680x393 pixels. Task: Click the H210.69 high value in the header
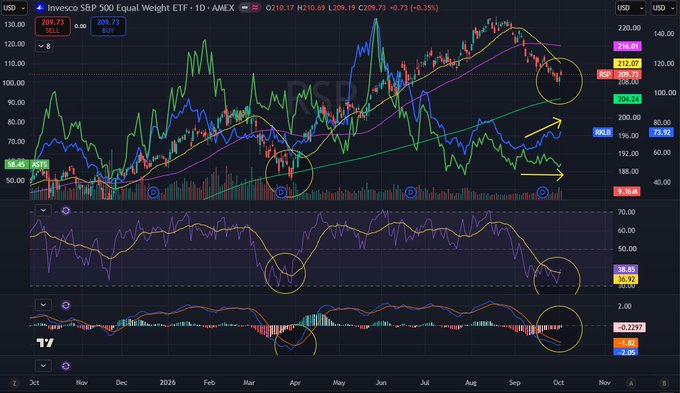[x=311, y=8]
